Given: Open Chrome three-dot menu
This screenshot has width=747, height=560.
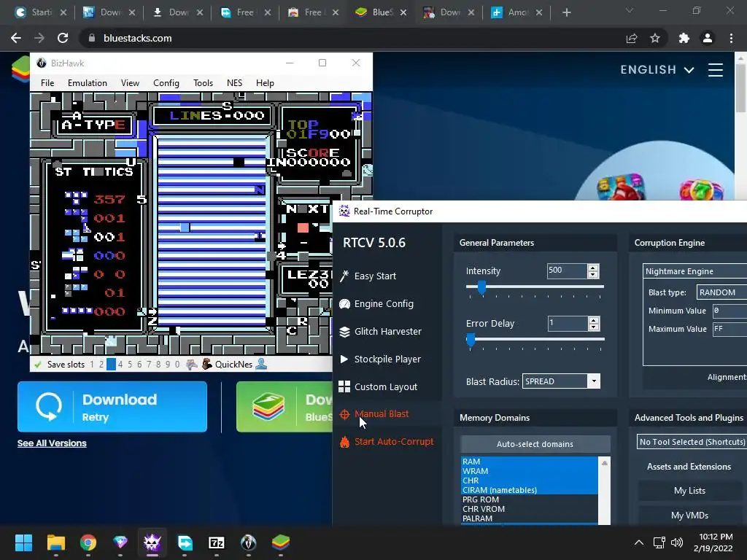Looking at the screenshot, I should coord(731,38).
